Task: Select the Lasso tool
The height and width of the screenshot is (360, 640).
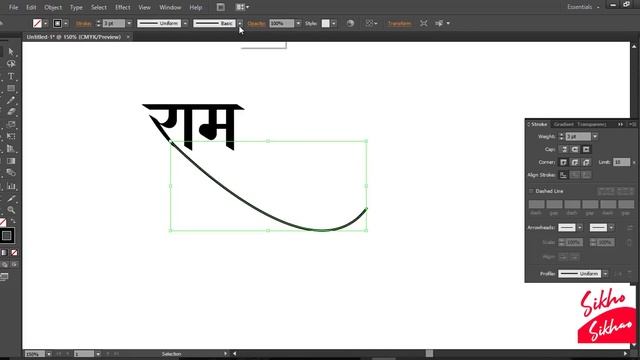Action: [x=11, y=64]
